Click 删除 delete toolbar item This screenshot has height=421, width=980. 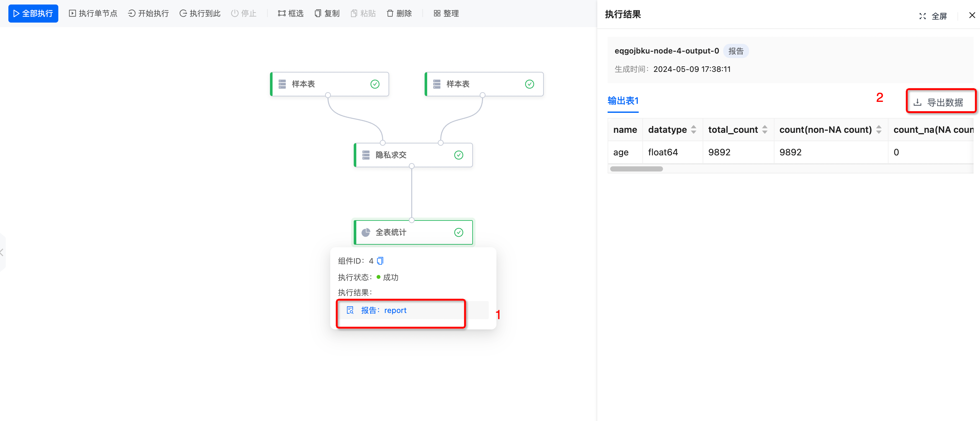pos(399,14)
